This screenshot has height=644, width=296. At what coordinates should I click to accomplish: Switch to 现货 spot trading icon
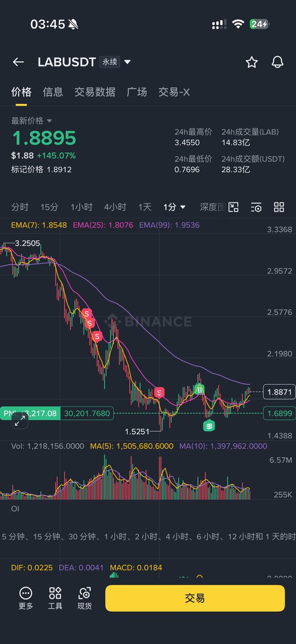click(x=85, y=598)
